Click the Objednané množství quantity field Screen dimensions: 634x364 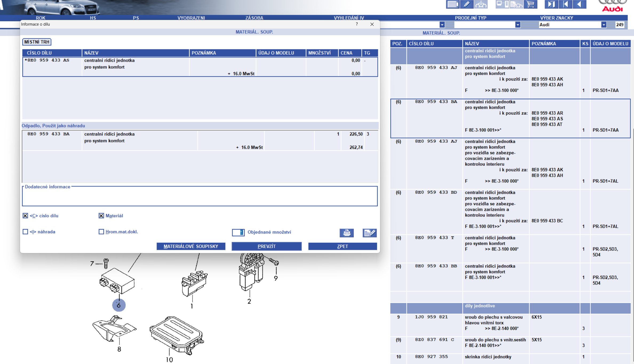pos(238,233)
